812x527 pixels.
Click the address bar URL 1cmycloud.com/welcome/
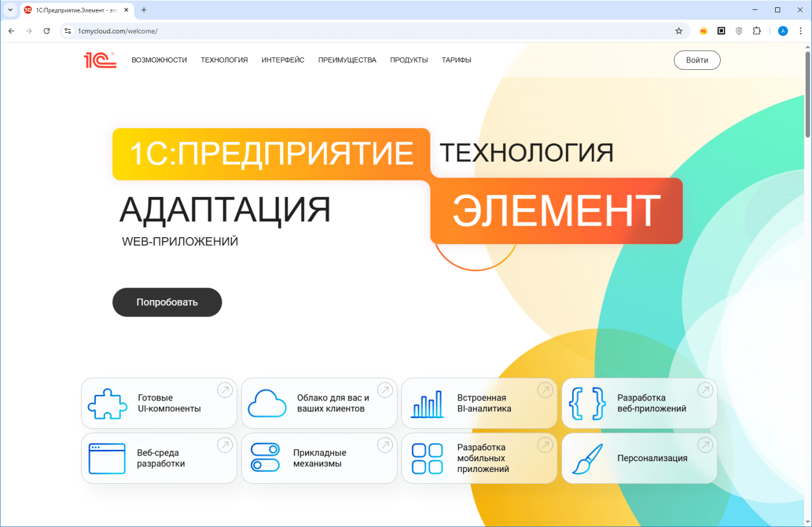click(x=118, y=31)
